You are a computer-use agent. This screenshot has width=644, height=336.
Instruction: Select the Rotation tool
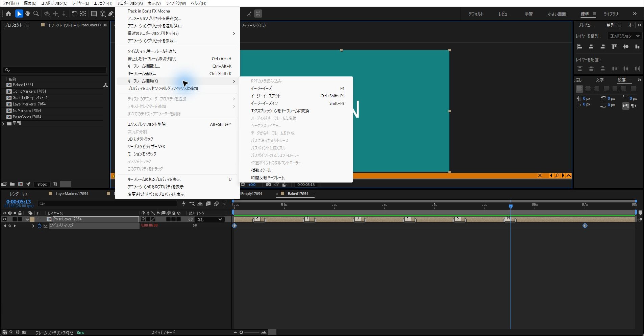point(74,14)
